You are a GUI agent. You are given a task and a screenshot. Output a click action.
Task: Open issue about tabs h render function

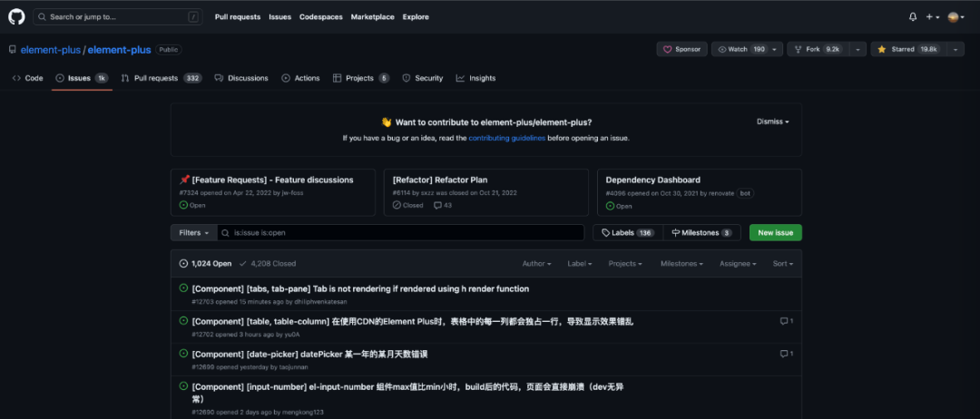click(360, 289)
